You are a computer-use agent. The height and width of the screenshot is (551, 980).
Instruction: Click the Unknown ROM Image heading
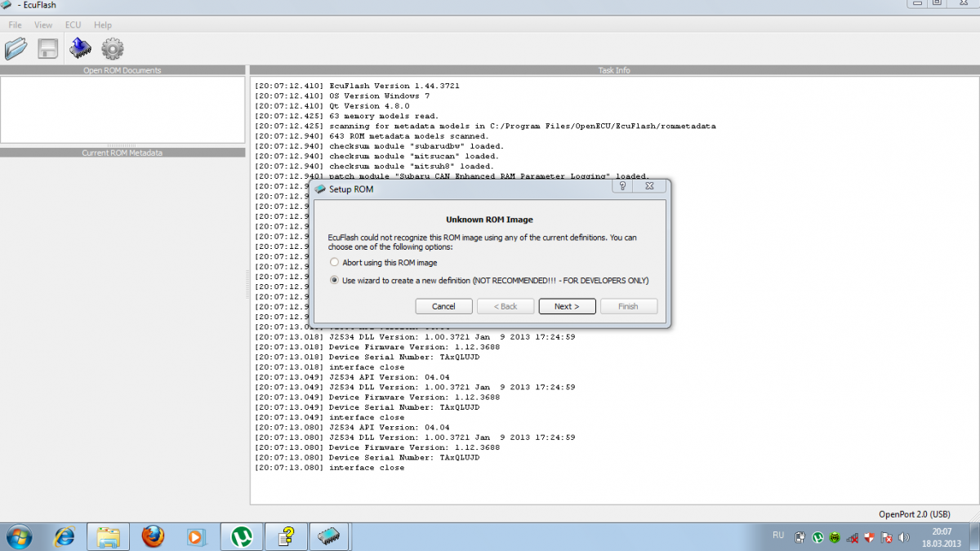[x=489, y=220]
